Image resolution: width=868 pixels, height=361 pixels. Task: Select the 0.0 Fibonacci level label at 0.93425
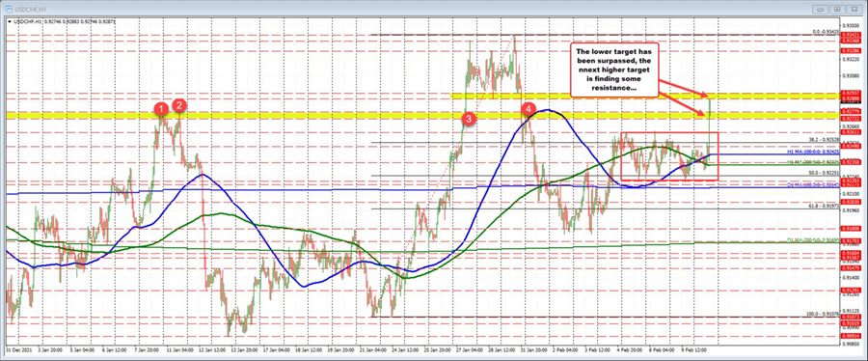coord(825,32)
